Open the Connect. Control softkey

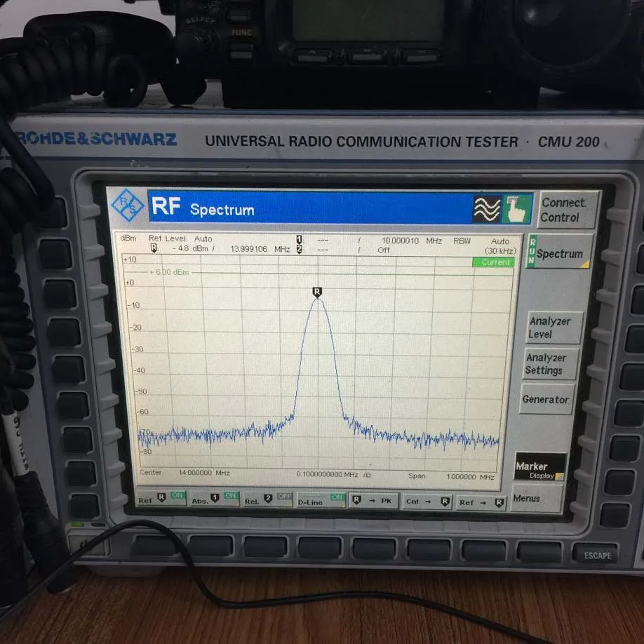coord(568,210)
